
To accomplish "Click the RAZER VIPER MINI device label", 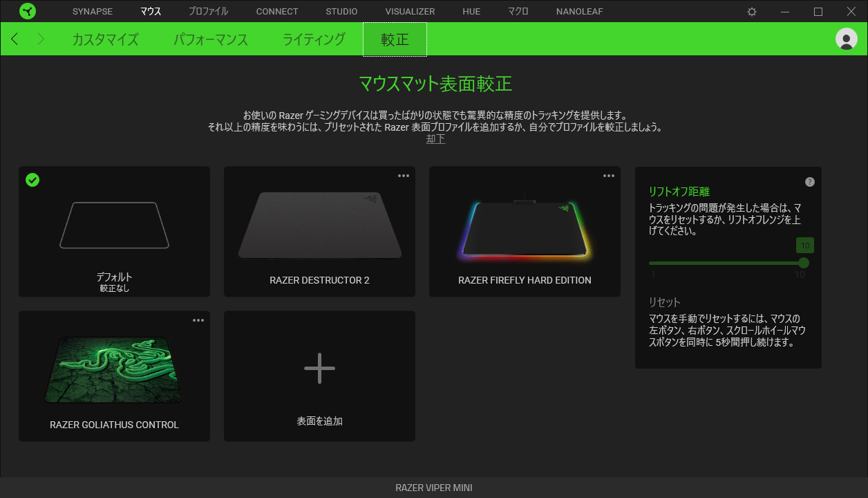I will click(x=434, y=488).
